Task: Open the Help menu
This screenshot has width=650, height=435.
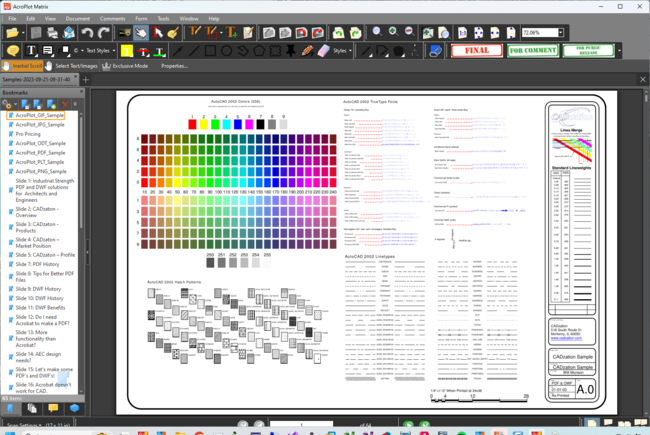Action: (x=214, y=19)
